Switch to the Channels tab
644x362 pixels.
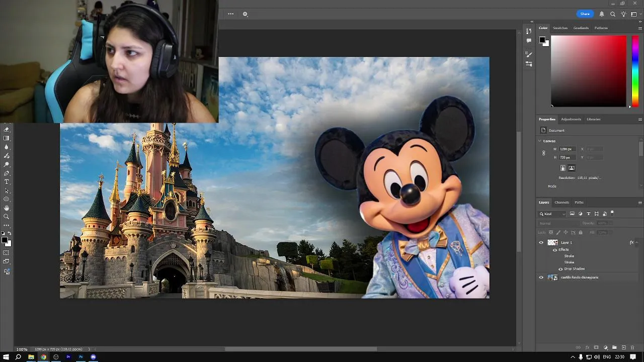(561, 203)
